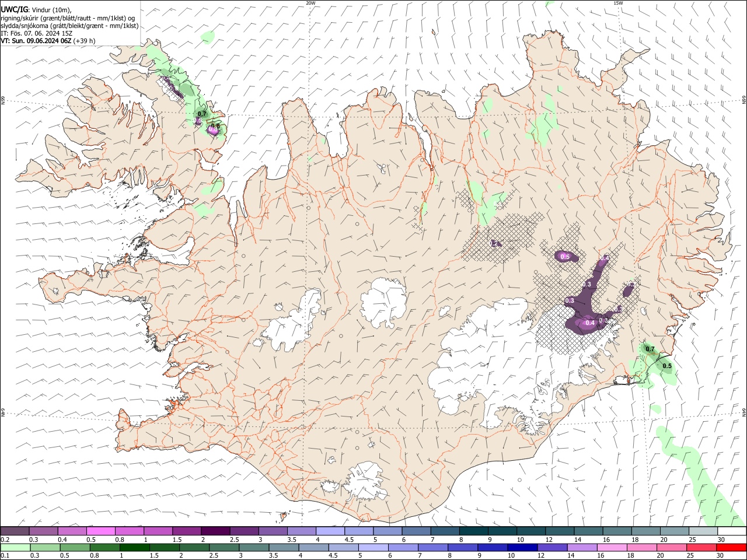This screenshot has width=747, height=560.
Task: Click the black 0.7 value near Westfjords precipitation
Action: click(202, 114)
